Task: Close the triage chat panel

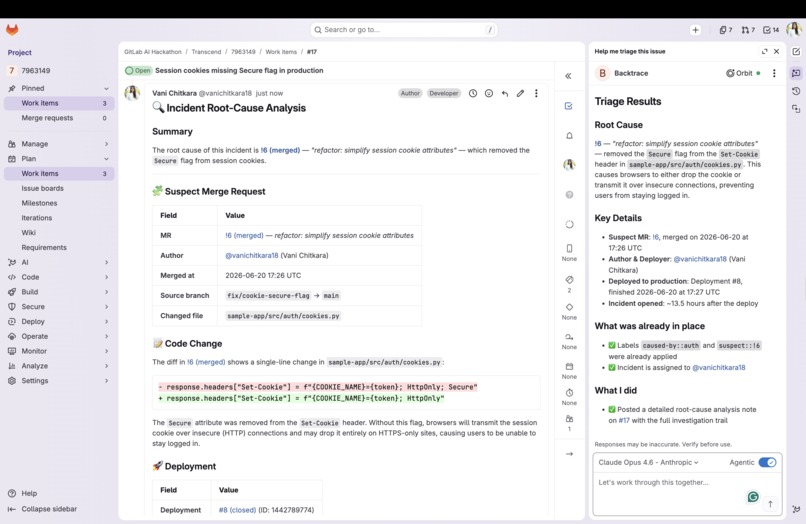Action: (x=777, y=51)
